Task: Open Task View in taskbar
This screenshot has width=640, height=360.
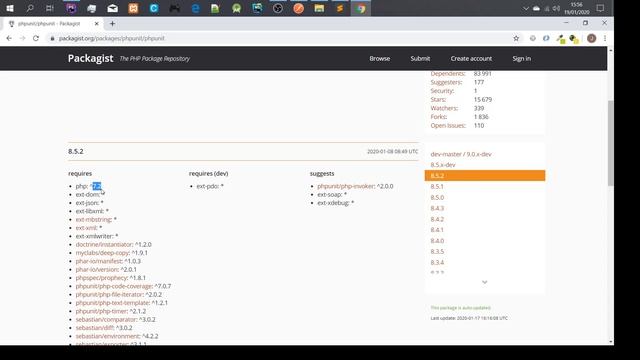Action: 50,8
